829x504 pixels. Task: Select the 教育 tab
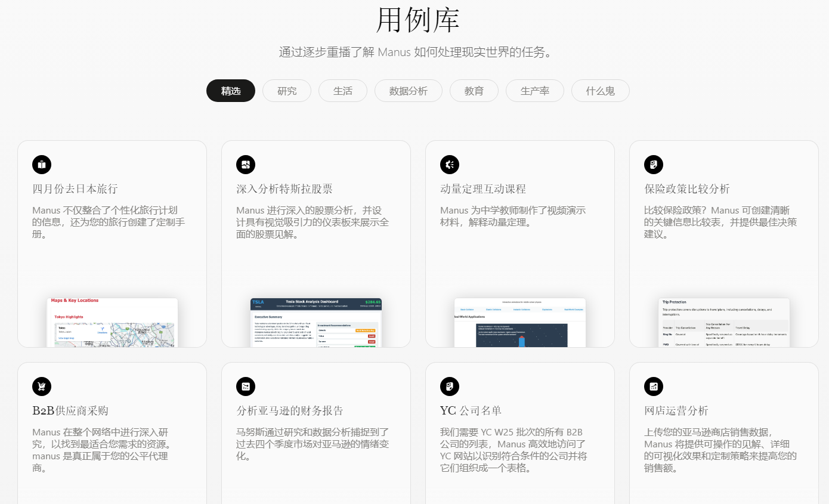click(474, 91)
